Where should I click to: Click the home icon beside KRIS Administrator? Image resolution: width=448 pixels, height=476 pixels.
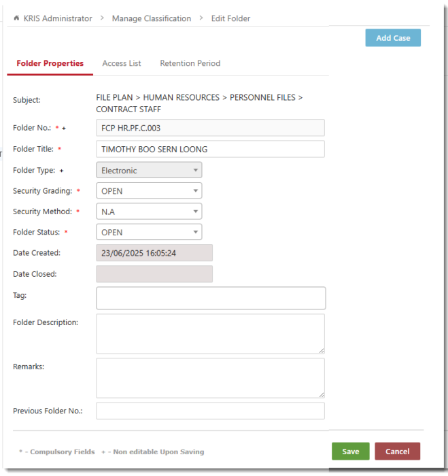(x=16, y=18)
